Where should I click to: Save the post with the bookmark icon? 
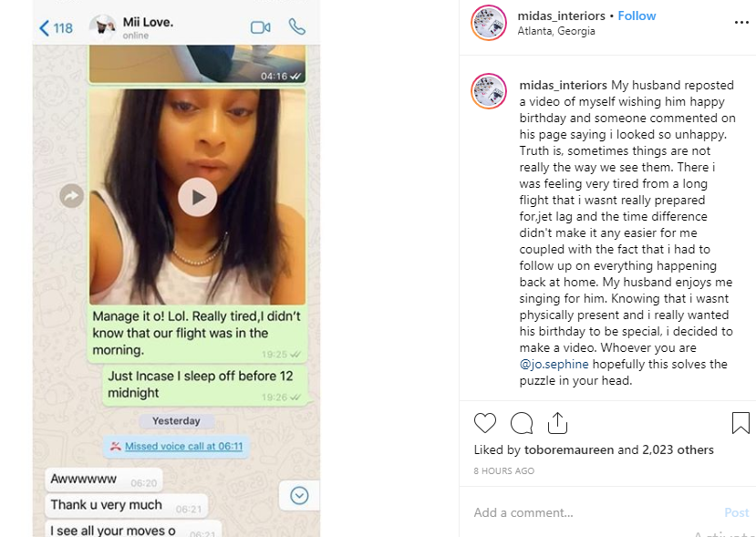[x=740, y=423]
